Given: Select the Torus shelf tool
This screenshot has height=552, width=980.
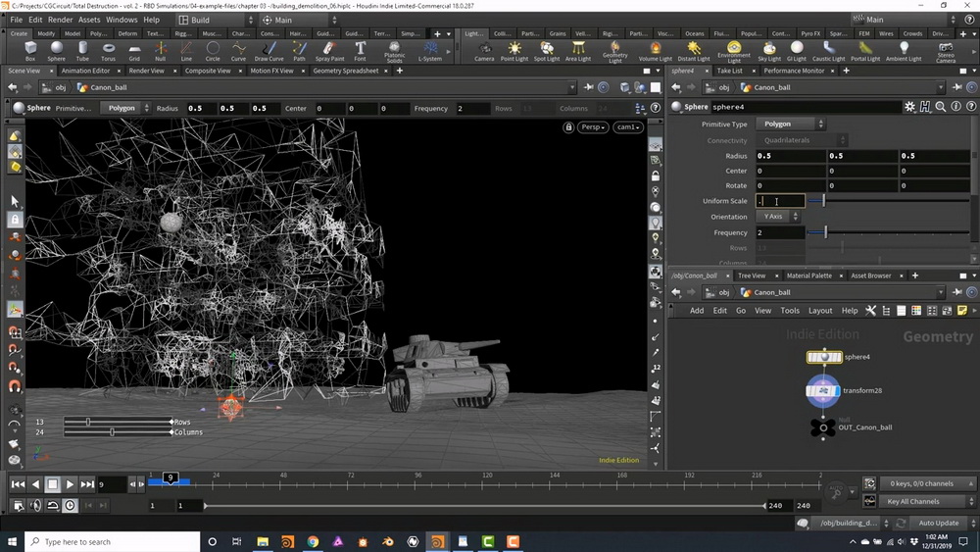Looking at the screenshot, I should click(x=108, y=51).
